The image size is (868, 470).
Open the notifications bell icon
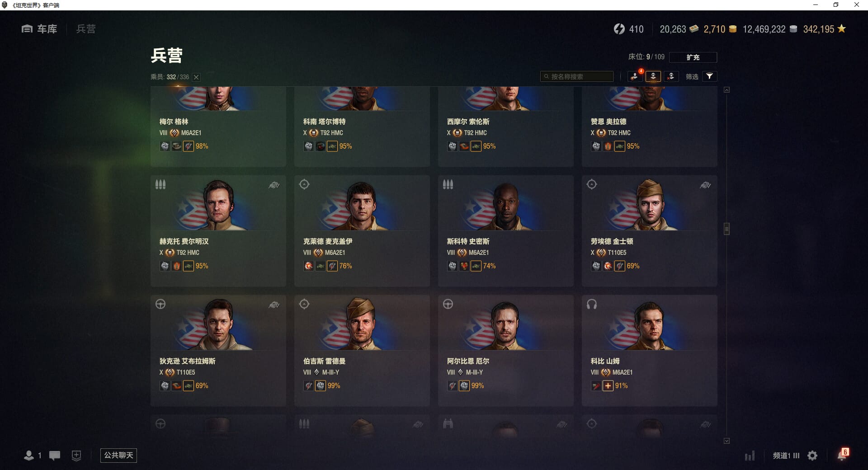842,455
